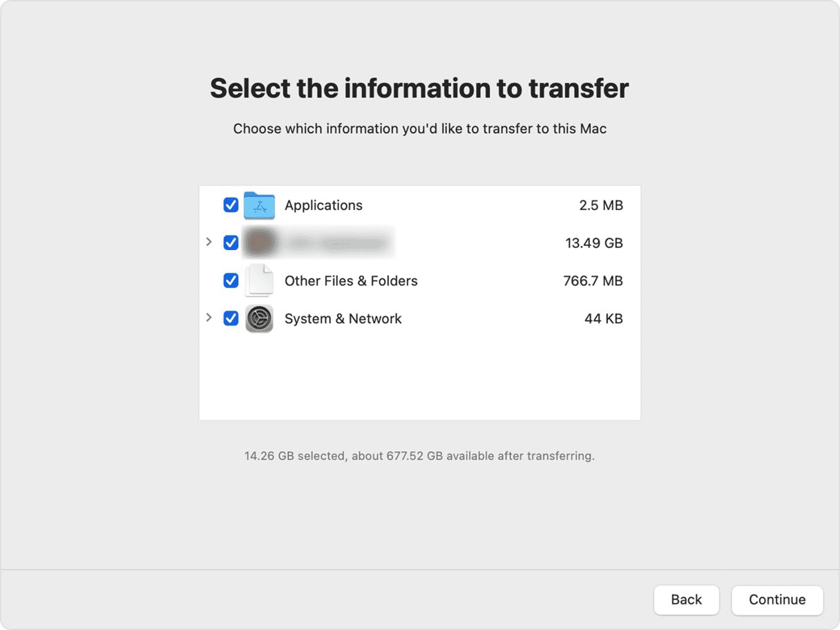Select the System & Network label
This screenshot has height=630, width=840.
[343, 318]
